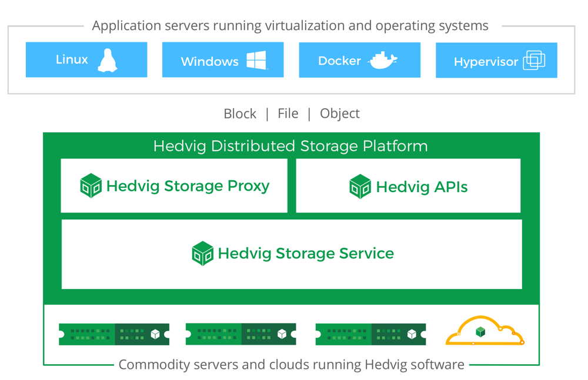
Task: Click the green cube inside the cloud
Action: pyautogui.click(x=480, y=331)
